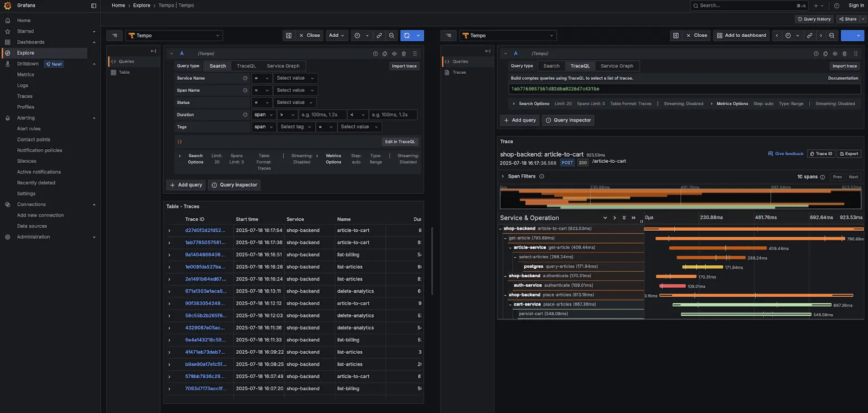Click the right pane content outline icon
868x413 pixels.
pos(449,36)
